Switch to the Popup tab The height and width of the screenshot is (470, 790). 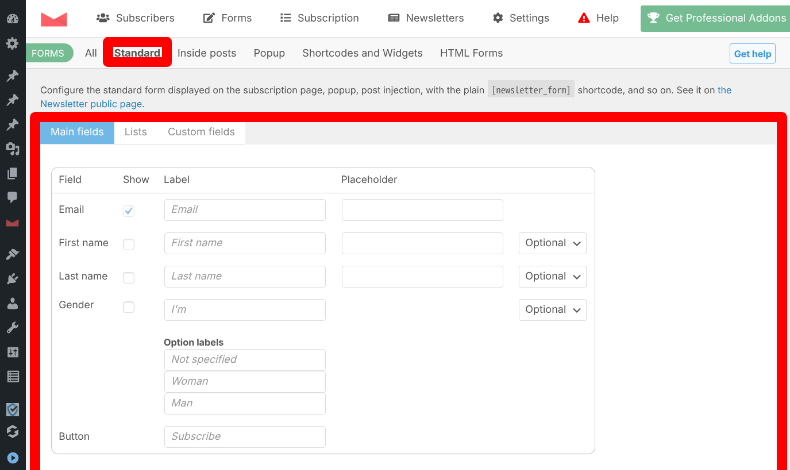tap(269, 53)
